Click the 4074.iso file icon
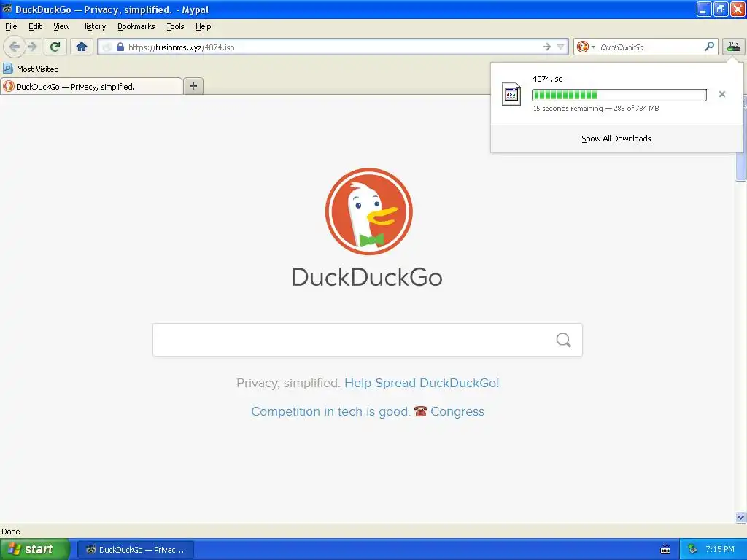This screenshot has width=747, height=560. click(511, 94)
